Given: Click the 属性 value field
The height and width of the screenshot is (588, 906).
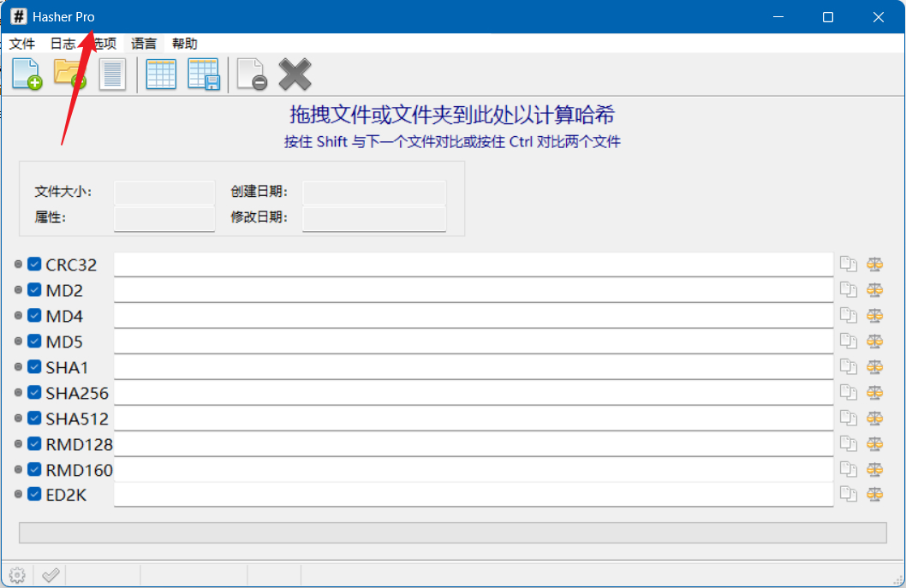Looking at the screenshot, I should 164,219.
